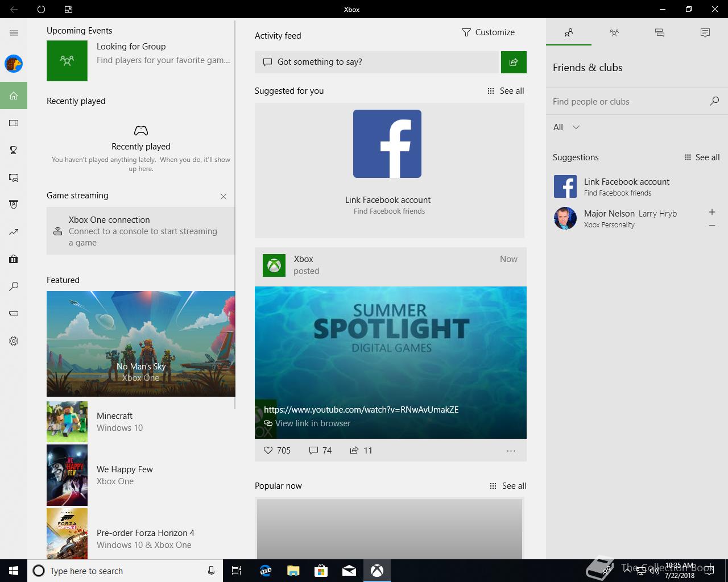The width and height of the screenshot is (728, 582).
Task: Switch to the Messages tab
Action: (x=660, y=33)
